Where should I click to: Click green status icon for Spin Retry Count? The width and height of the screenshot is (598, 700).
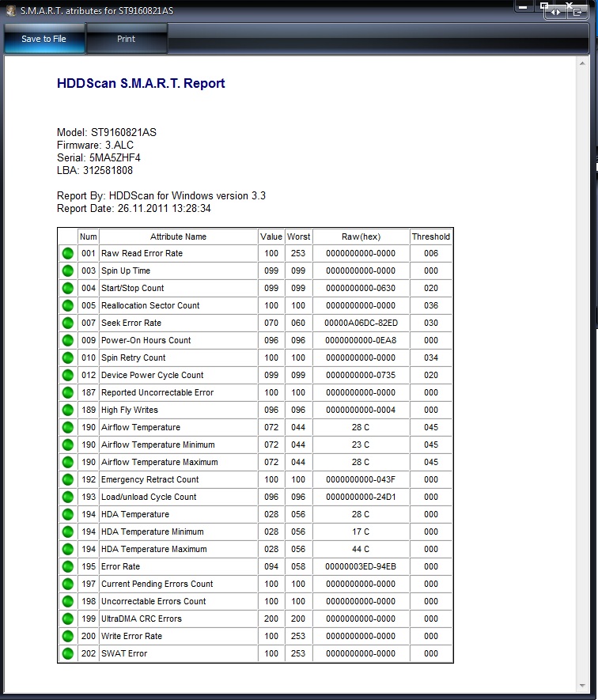click(68, 358)
